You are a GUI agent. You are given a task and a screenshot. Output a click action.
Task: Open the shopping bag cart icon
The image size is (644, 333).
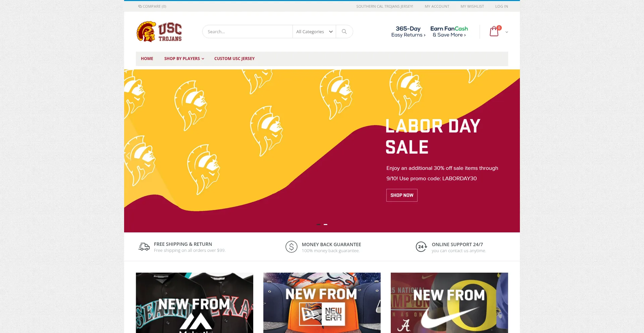(494, 31)
